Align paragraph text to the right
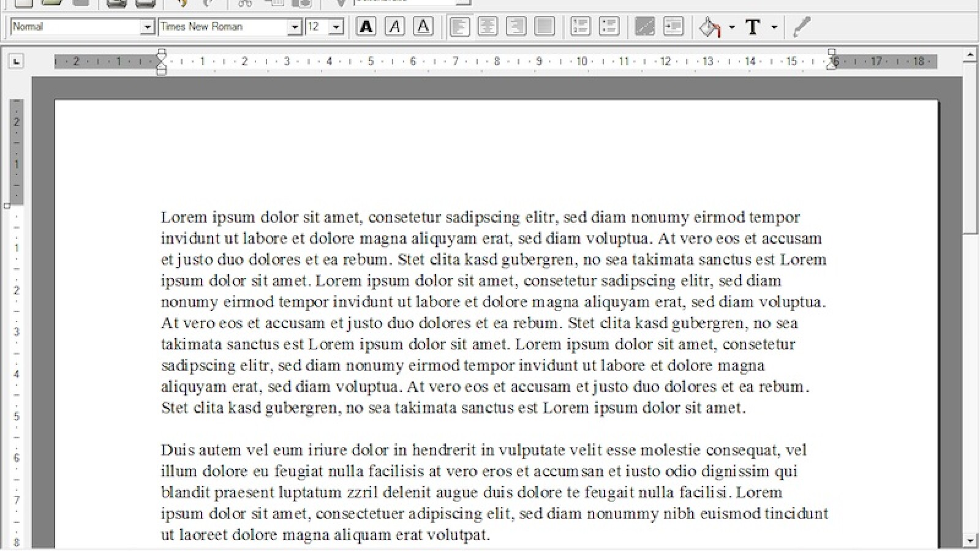Viewport: 980px width, 551px height. (516, 27)
